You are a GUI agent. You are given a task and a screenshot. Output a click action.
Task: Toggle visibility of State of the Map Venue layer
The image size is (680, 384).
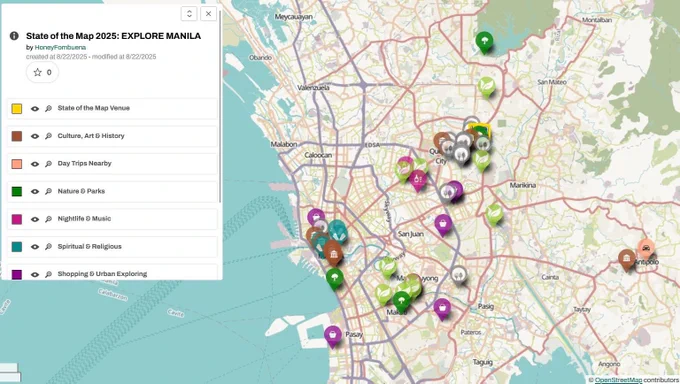coord(35,108)
